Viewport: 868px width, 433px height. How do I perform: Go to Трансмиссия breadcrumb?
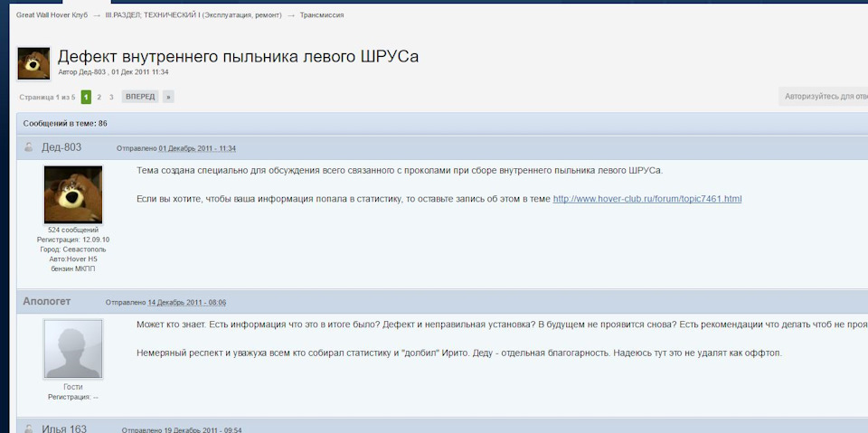coord(322,15)
